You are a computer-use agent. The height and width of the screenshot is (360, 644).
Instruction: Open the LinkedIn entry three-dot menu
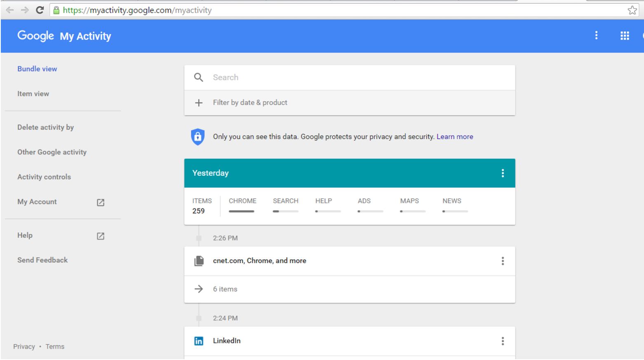(503, 341)
